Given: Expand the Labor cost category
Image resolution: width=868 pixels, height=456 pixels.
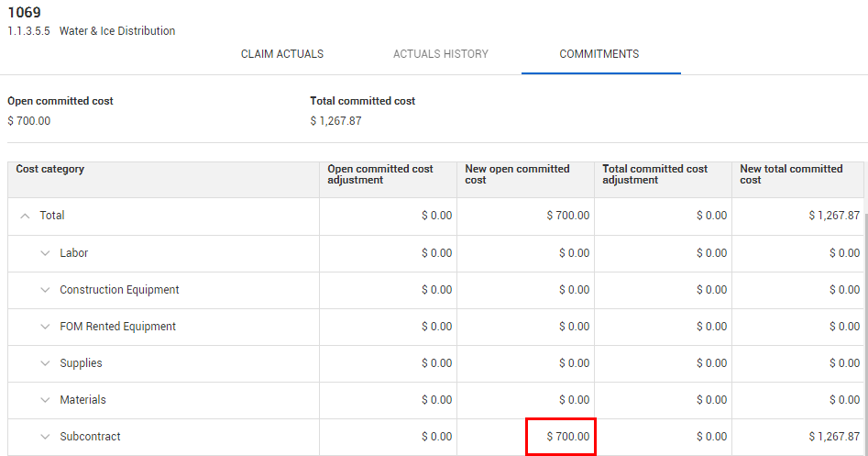Looking at the screenshot, I should coord(45,253).
